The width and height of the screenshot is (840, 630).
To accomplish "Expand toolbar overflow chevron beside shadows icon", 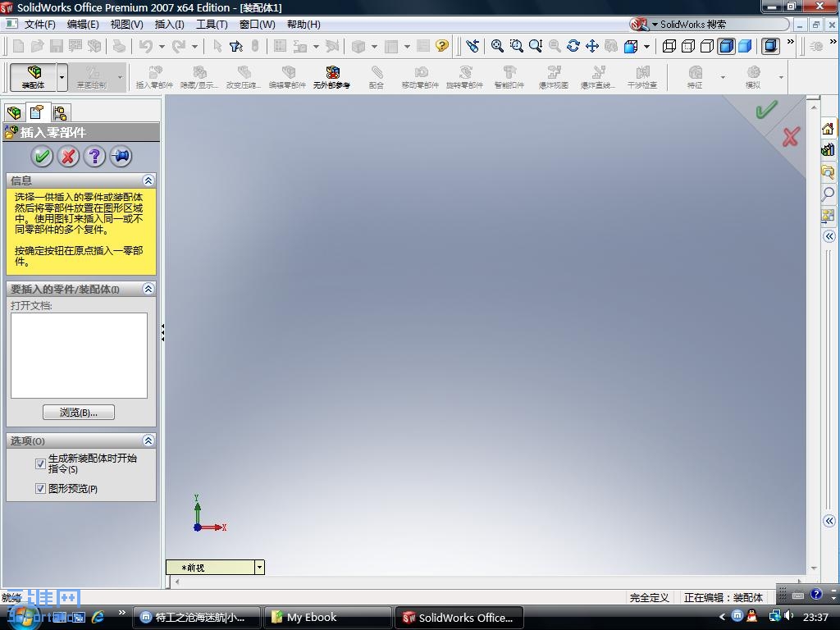I will click(x=791, y=42).
